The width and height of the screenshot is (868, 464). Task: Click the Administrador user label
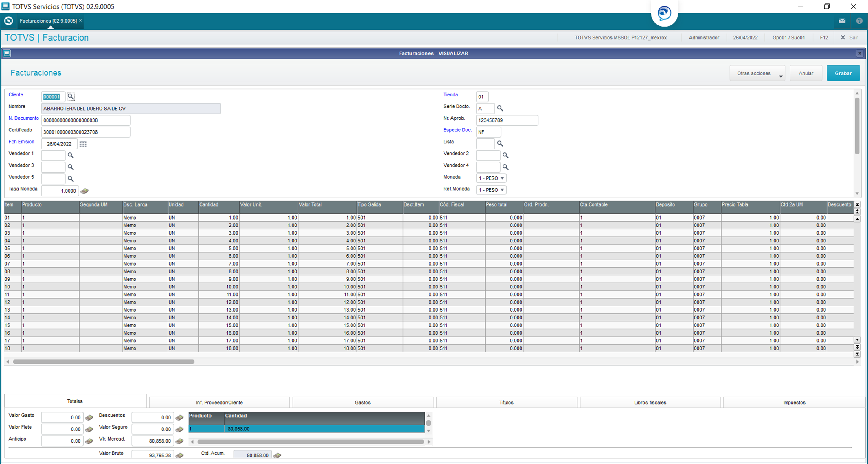tap(704, 38)
